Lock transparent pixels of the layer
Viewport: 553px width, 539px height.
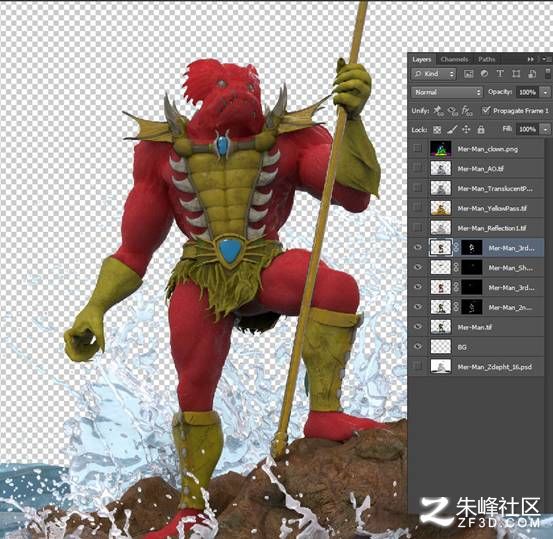(x=437, y=130)
